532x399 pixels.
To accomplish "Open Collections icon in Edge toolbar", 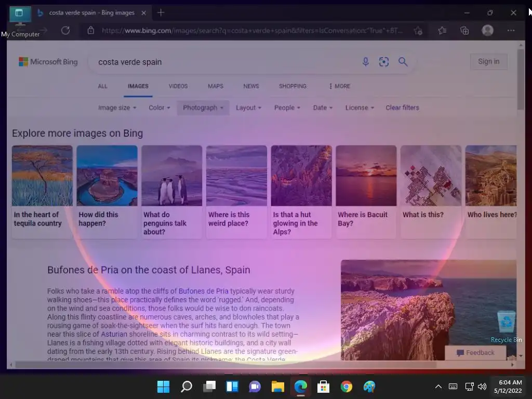I will 464,31.
